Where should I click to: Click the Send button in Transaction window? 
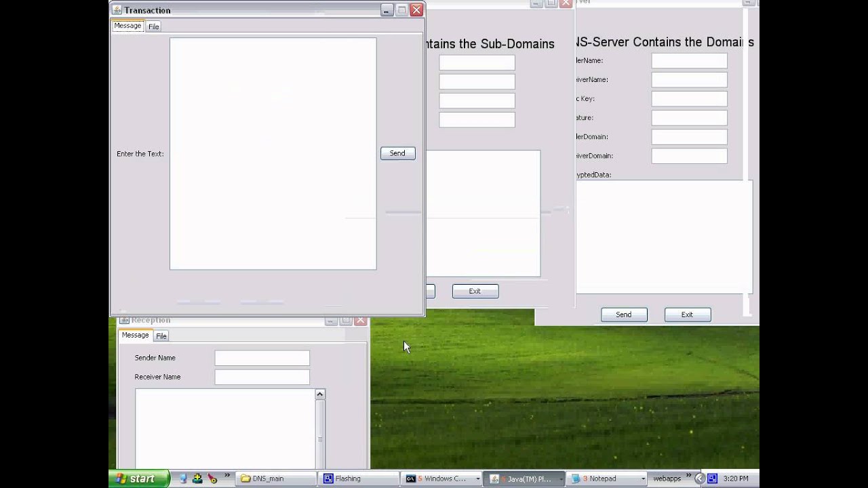tap(397, 153)
